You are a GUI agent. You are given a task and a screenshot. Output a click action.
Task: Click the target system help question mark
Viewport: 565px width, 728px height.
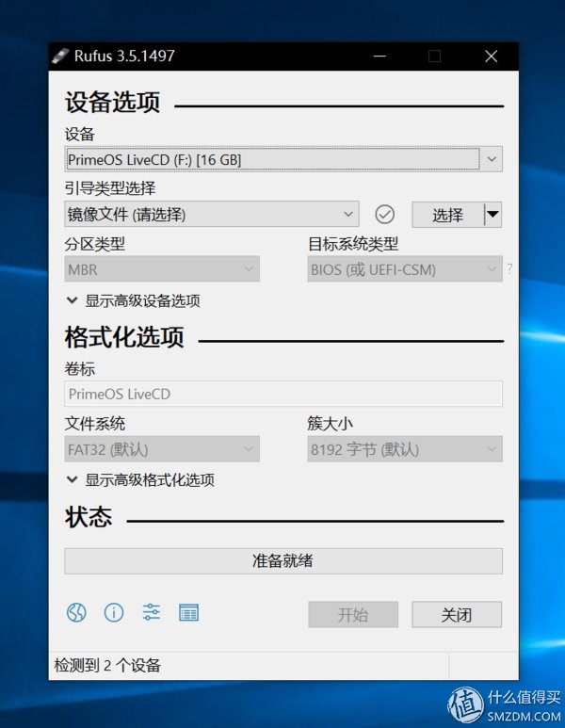(509, 268)
